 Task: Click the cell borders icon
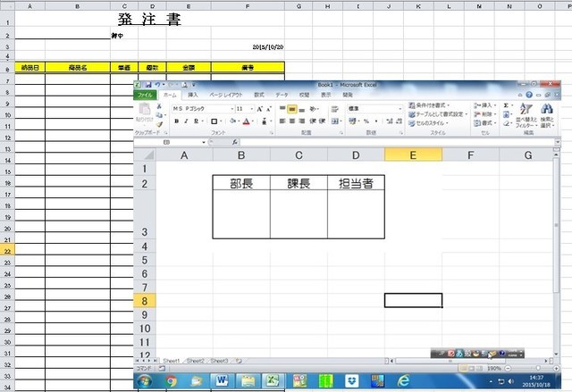click(x=214, y=121)
